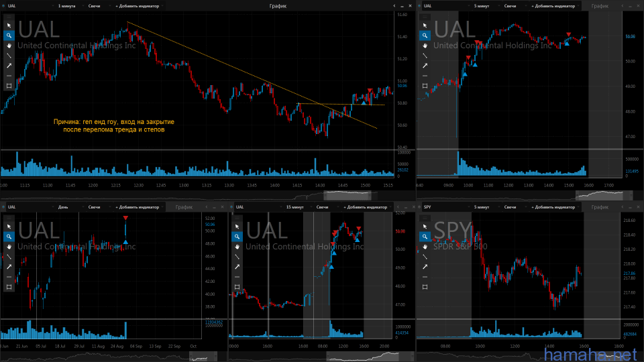Screen dimensions: 644x362
Task: Click the toolbar drag handle in the 1 минута chart
Action: [x=9, y=17]
